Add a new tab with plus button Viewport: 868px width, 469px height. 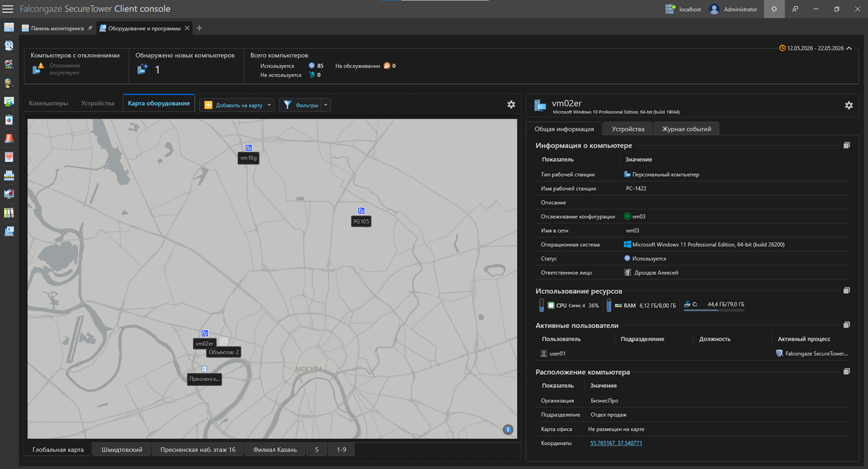(199, 28)
